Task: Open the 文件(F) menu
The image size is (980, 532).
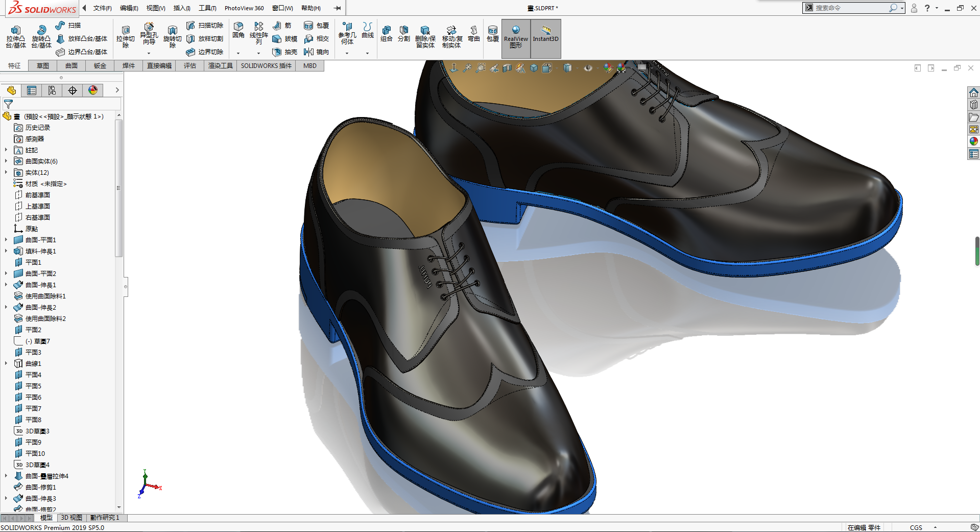Action: click(102, 8)
